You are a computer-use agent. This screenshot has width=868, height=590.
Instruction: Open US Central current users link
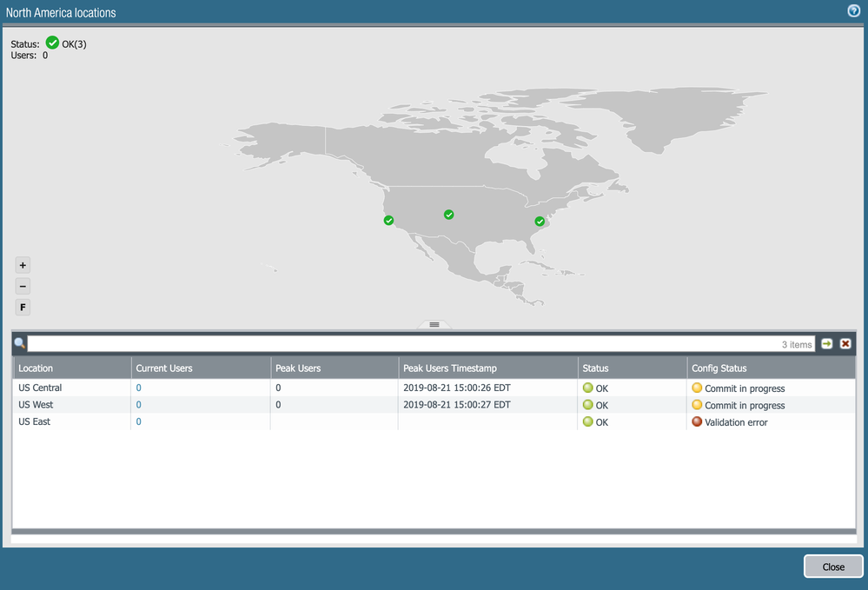(x=139, y=388)
